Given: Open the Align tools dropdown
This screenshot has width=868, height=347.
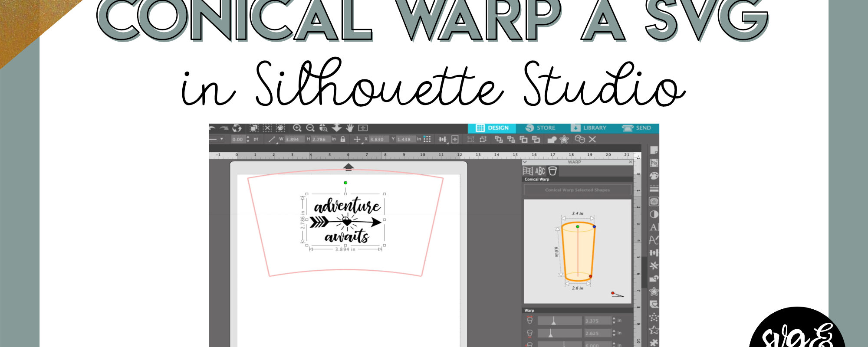Looking at the screenshot, I should (442, 139).
